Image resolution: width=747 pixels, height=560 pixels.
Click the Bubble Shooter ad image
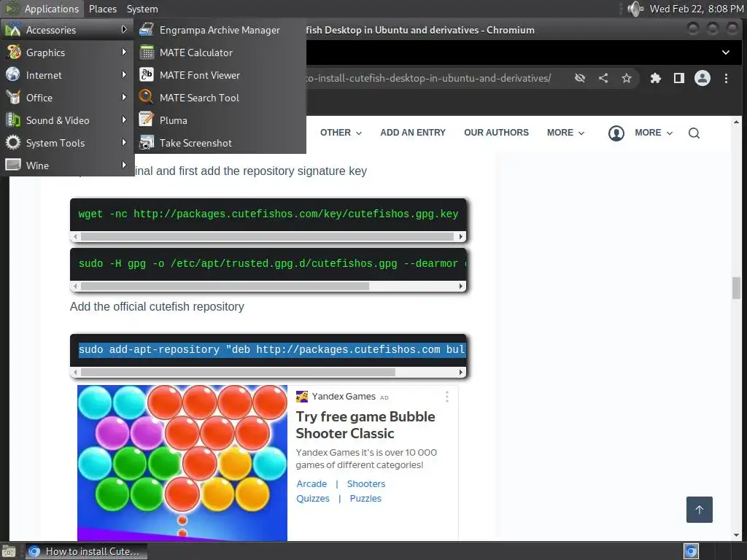coord(182,463)
